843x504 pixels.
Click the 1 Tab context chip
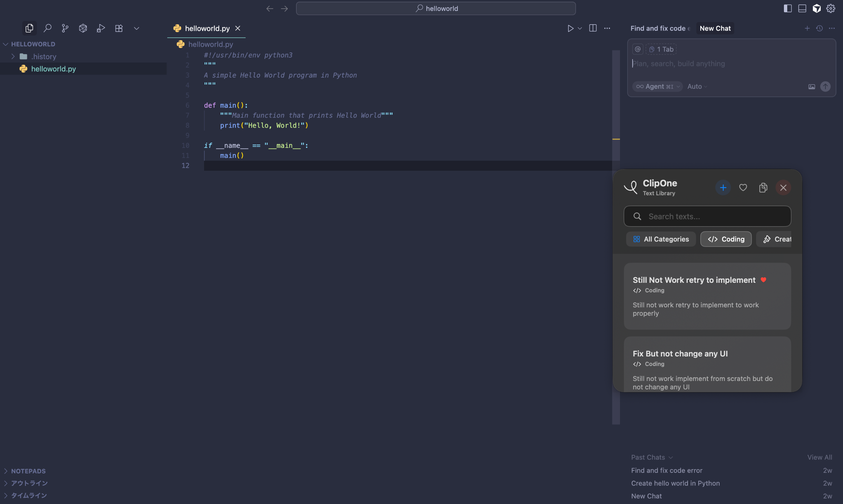point(661,49)
